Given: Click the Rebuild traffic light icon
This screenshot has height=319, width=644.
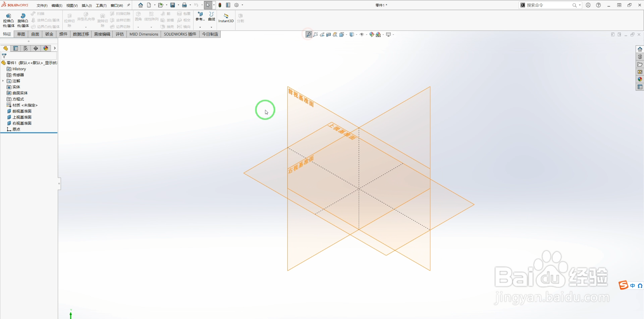Looking at the screenshot, I should pyautogui.click(x=220, y=5).
